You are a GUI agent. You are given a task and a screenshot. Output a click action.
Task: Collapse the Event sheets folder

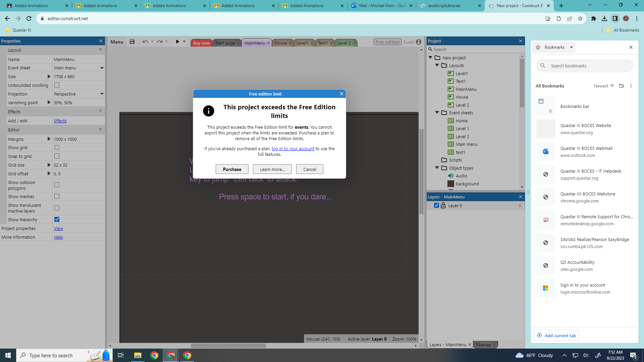tap(437, 113)
